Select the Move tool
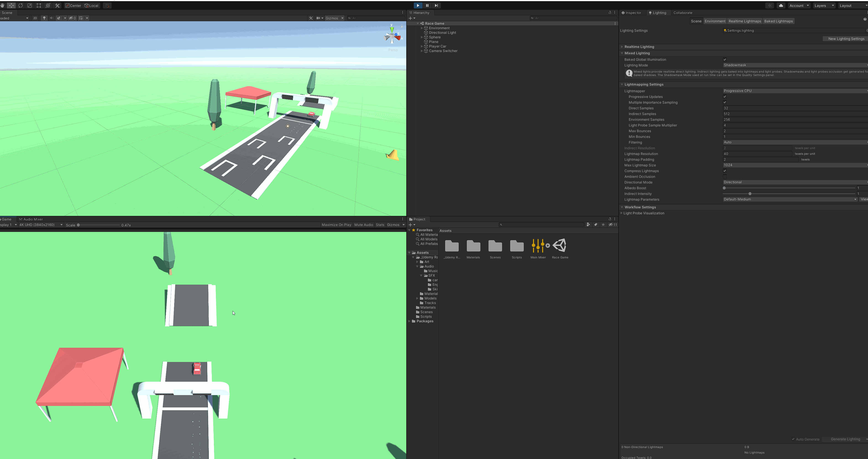868x459 pixels. tap(11, 5)
